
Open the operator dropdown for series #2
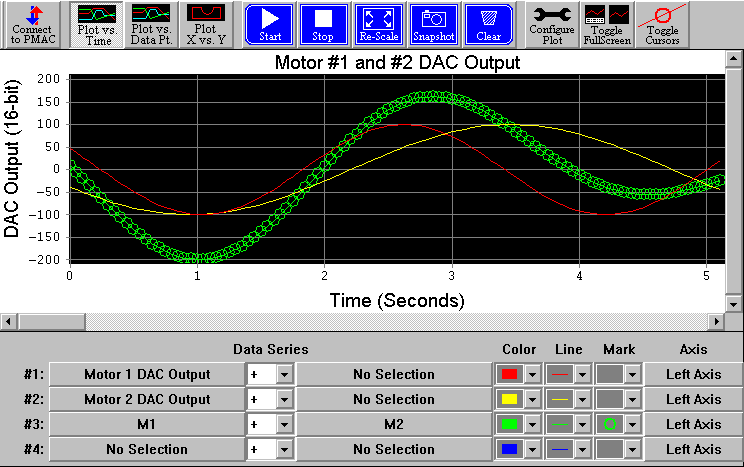click(284, 399)
